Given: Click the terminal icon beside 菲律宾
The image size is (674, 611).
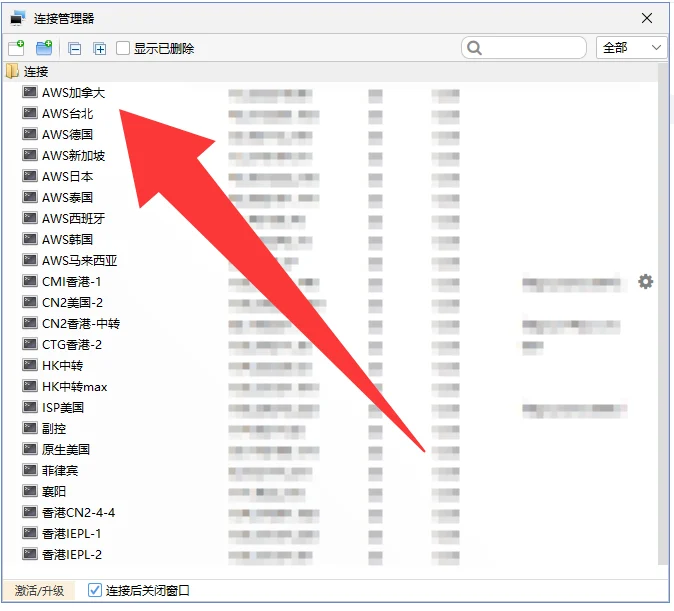Looking at the screenshot, I should click(30, 470).
